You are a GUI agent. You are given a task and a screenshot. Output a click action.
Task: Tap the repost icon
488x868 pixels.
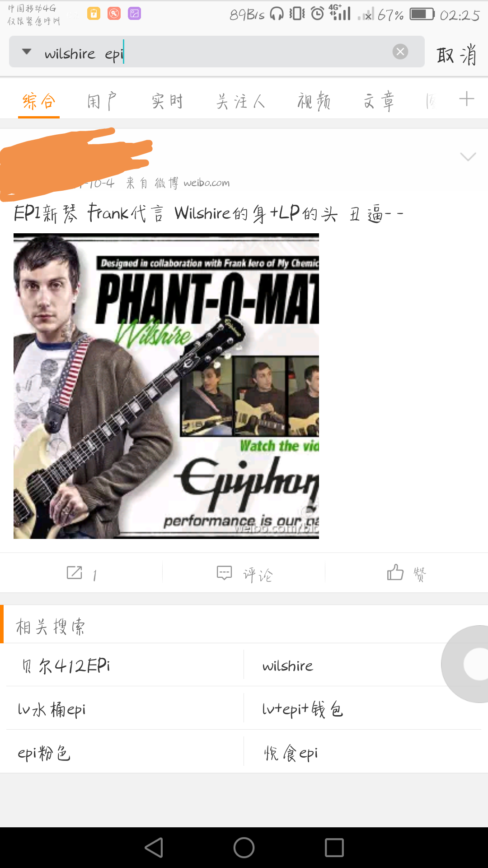point(75,573)
